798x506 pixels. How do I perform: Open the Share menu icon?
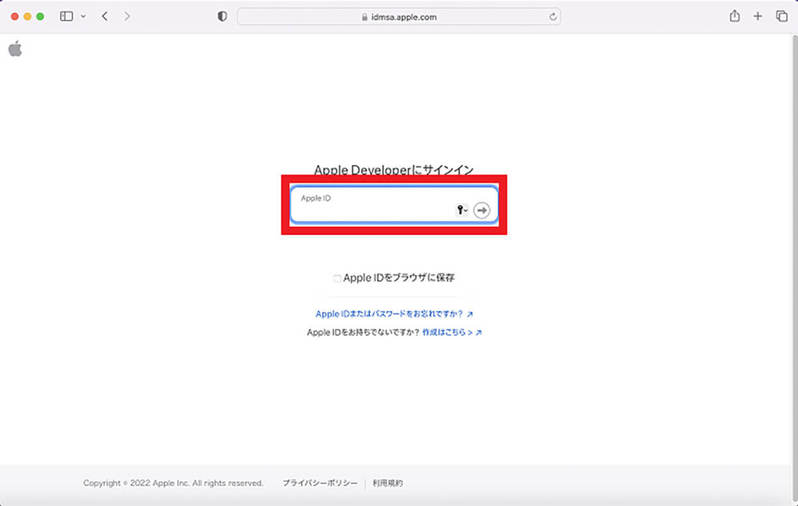click(x=734, y=16)
